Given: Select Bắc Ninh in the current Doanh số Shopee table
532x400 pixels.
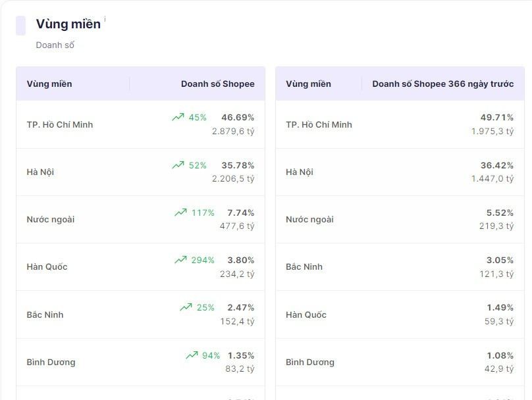Looking at the screenshot, I should 45,315.
